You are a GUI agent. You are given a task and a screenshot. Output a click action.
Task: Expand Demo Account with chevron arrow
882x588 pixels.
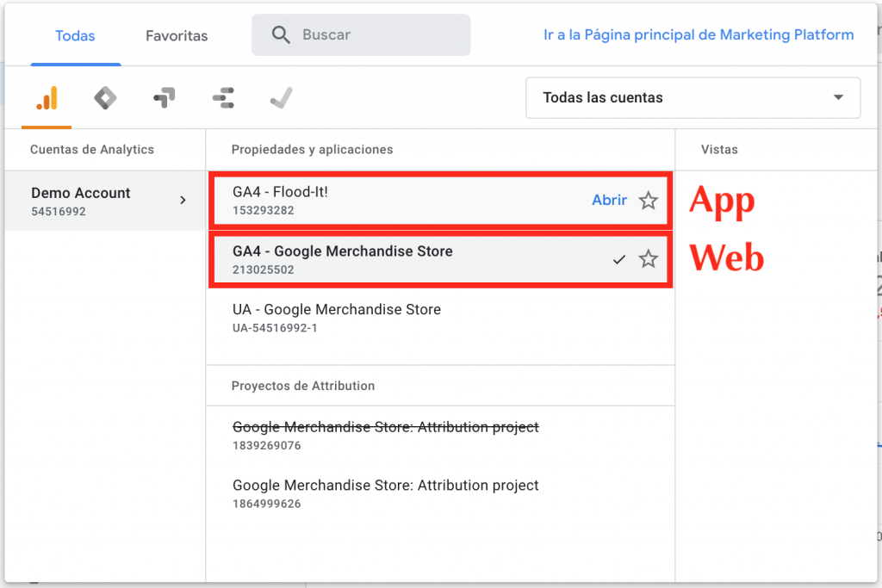(x=183, y=200)
